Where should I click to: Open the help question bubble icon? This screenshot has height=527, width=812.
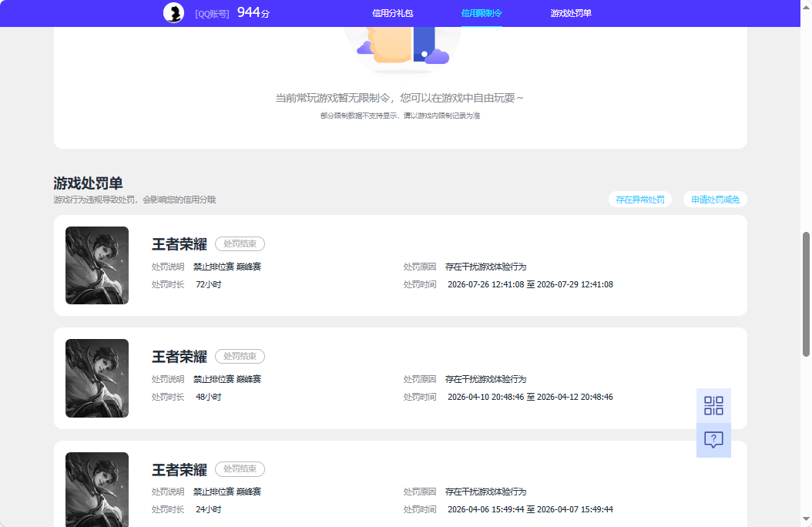coord(713,440)
